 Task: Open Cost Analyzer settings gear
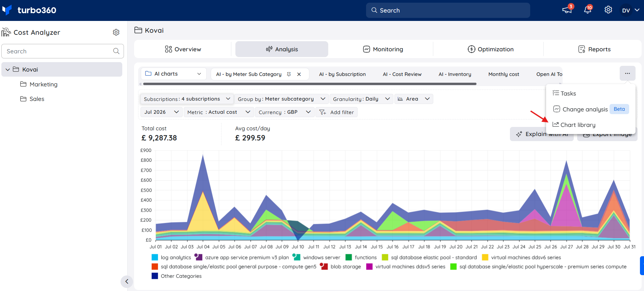click(116, 32)
